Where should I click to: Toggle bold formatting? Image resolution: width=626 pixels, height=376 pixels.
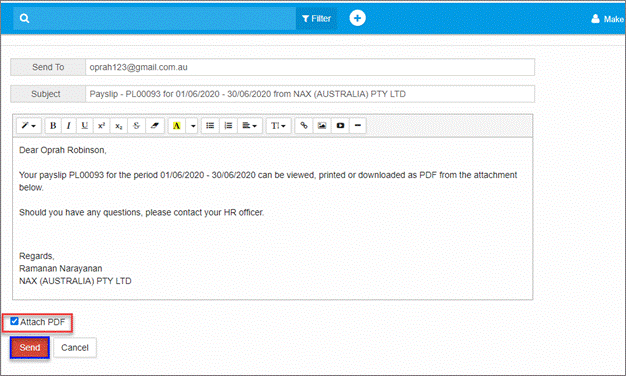click(53, 126)
